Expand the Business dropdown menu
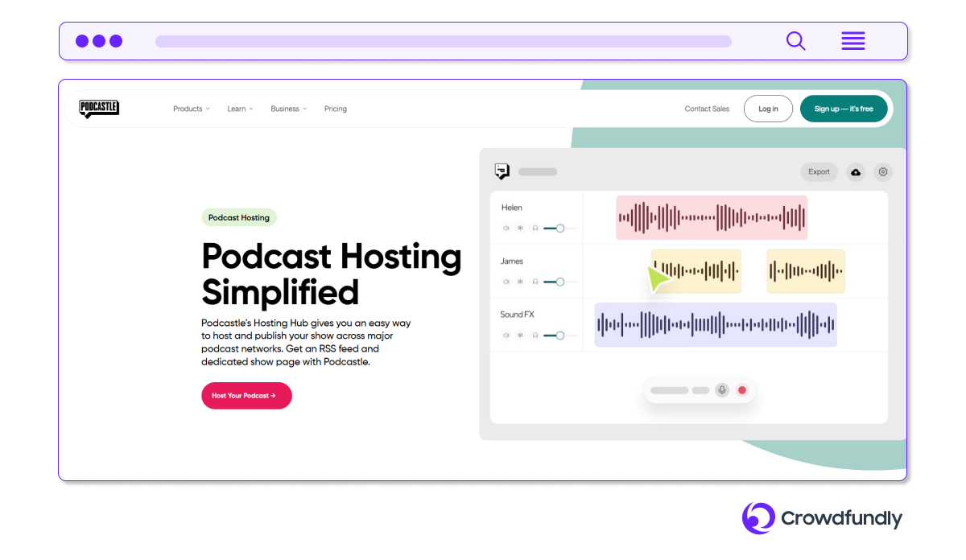966x560 pixels. pos(289,109)
